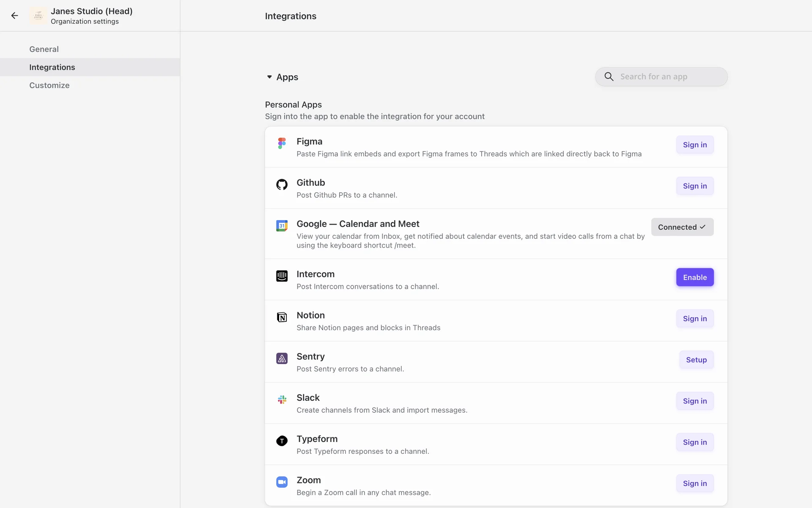Click the Janes Studio organization logo
812x508 pixels.
[38, 16]
